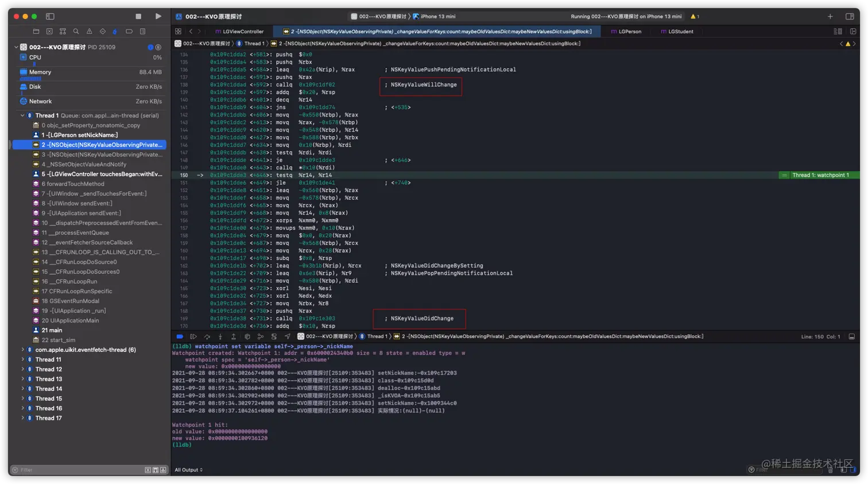This screenshot has height=484, width=868.
Task: Expand Thread 11 in debug navigator
Action: tap(22, 359)
